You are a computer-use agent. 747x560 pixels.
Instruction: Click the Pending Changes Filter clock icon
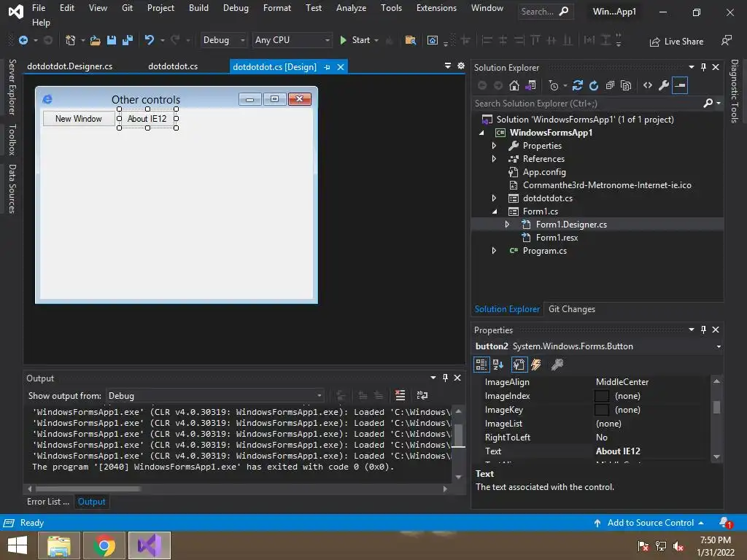point(553,86)
